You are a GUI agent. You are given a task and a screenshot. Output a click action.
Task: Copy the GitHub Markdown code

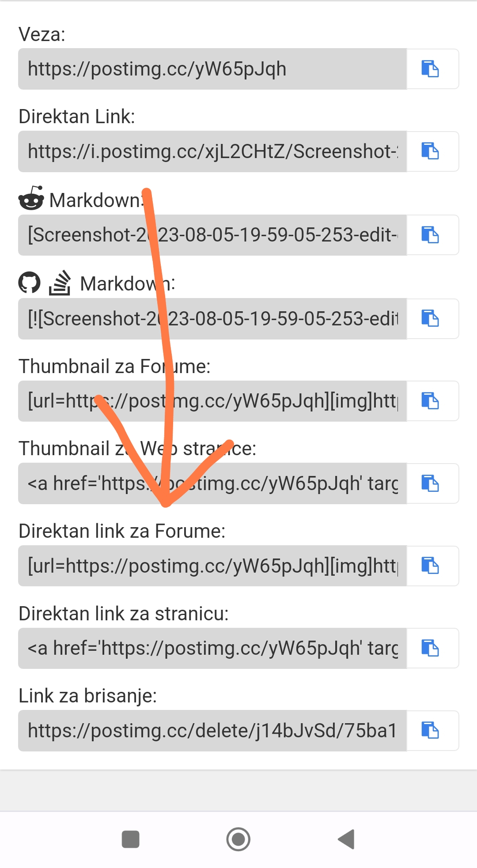point(432,319)
